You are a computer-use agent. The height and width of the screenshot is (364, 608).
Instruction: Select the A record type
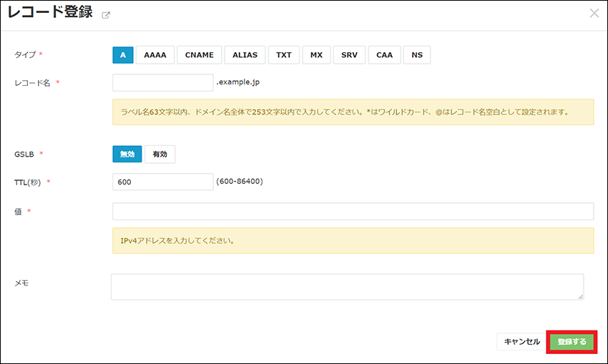point(123,55)
